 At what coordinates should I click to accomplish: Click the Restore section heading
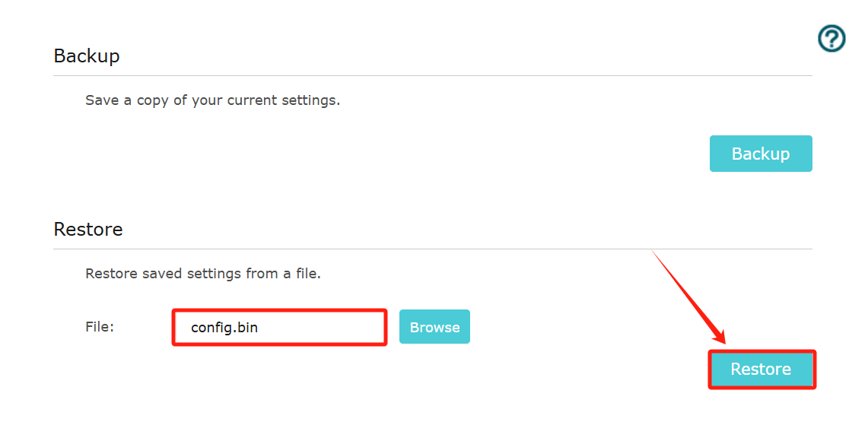coord(88,229)
